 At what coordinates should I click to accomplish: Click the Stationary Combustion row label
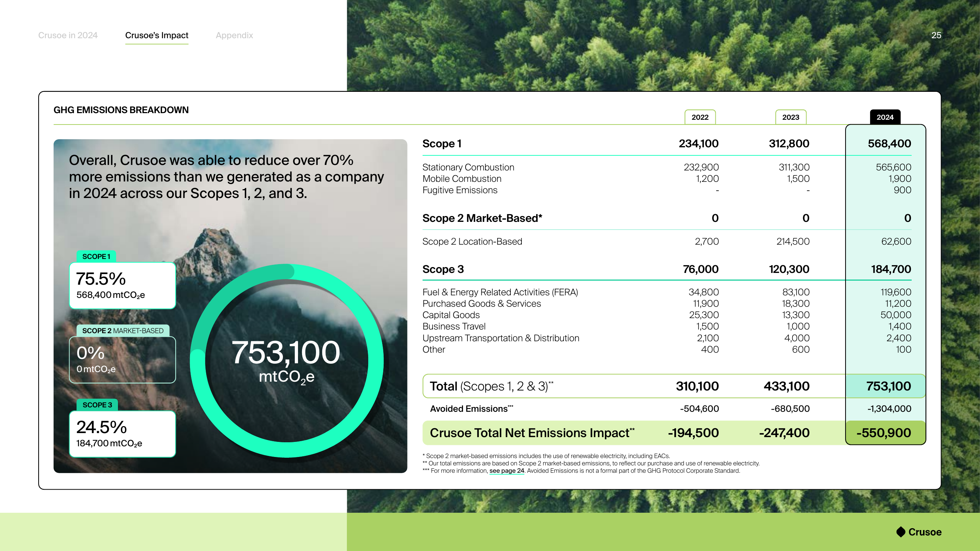click(x=468, y=167)
